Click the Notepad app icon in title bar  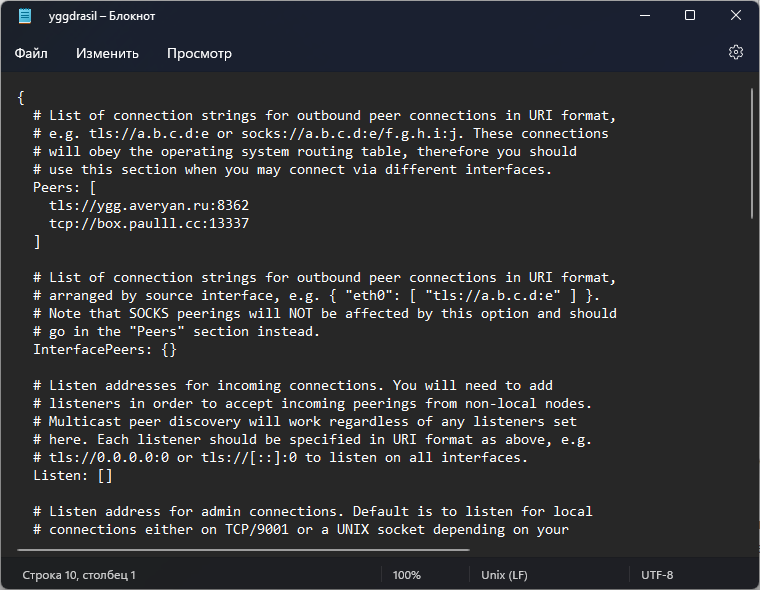(24, 16)
